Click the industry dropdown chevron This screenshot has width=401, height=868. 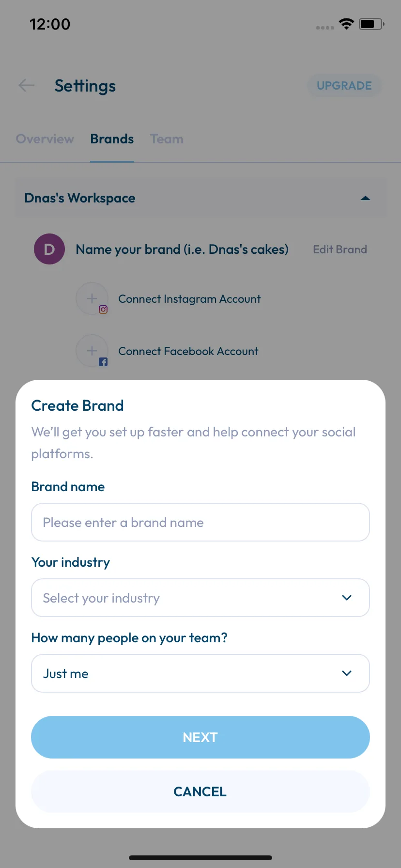(x=347, y=598)
